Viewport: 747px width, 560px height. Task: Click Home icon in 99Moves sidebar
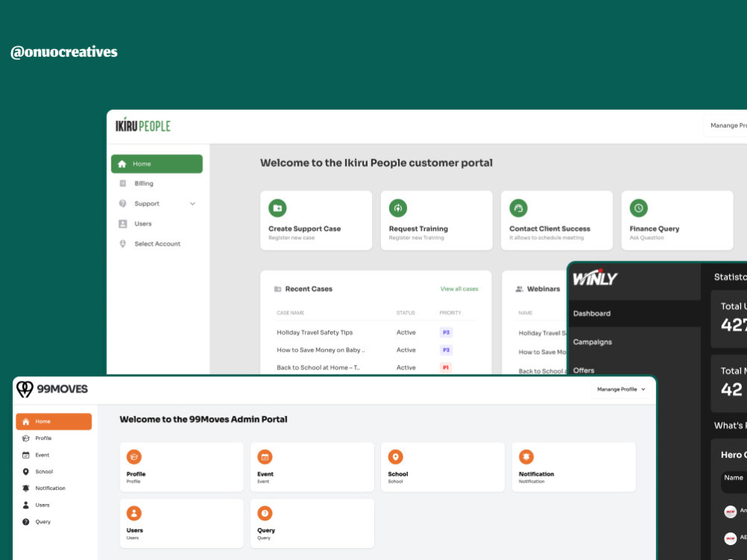point(25,421)
